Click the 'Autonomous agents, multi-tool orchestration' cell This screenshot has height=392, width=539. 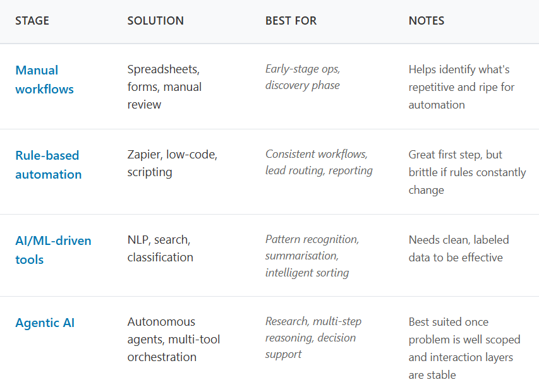[173, 340]
